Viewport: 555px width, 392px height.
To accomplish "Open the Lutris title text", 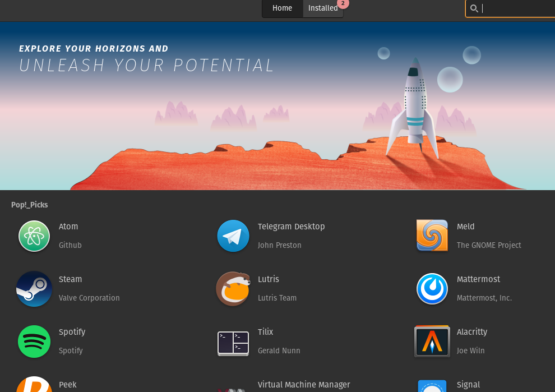I will 269,279.
